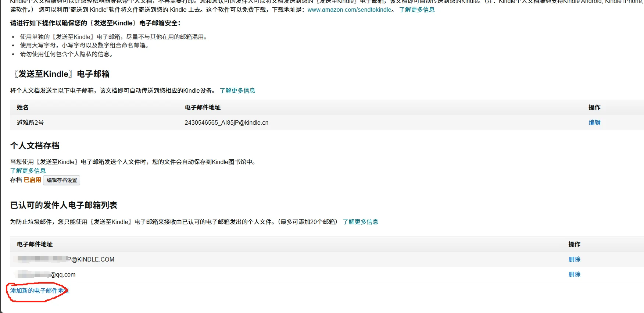Click the 操作 header in Kindle email table
Image resolution: width=644 pixels, height=313 pixels.
[594, 107]
